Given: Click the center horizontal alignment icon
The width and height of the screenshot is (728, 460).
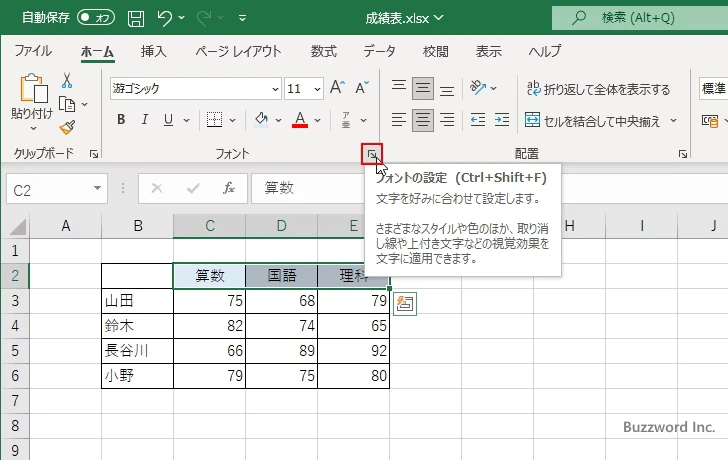Looking at the screenshot, I should pyautogui.click(x=423, y=120).
